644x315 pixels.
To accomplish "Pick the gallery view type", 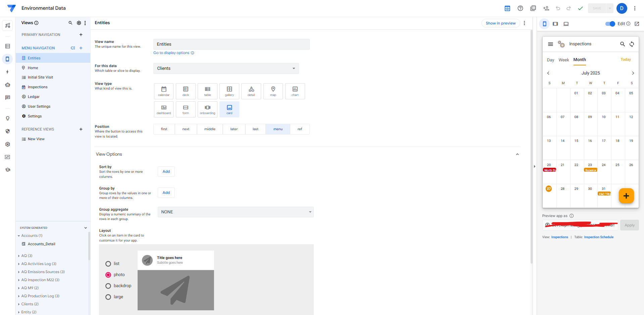I will click(x=229, y=91).
